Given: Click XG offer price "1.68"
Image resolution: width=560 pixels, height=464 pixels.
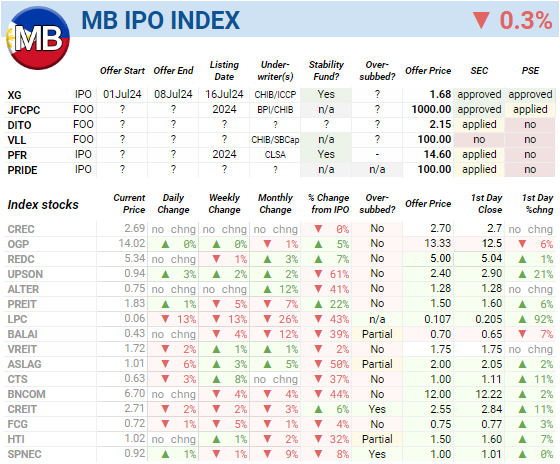Looking at the screenshot, I should tap(440, 94).
